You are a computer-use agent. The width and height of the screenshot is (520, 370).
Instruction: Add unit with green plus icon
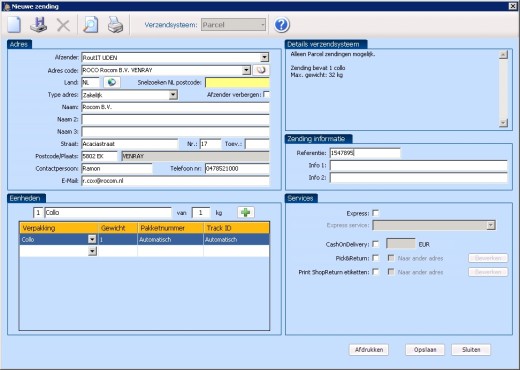[x=246, y=212]
